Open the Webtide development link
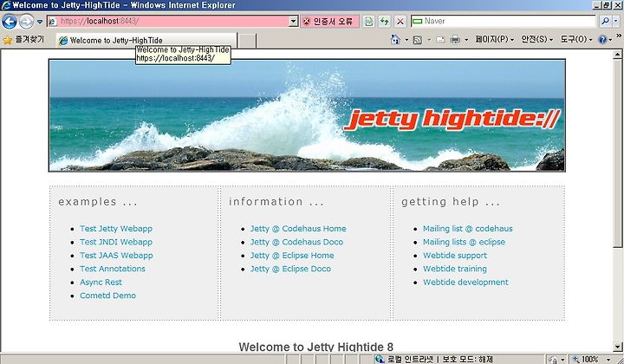624x364 pixels. [x=465, y=282]
